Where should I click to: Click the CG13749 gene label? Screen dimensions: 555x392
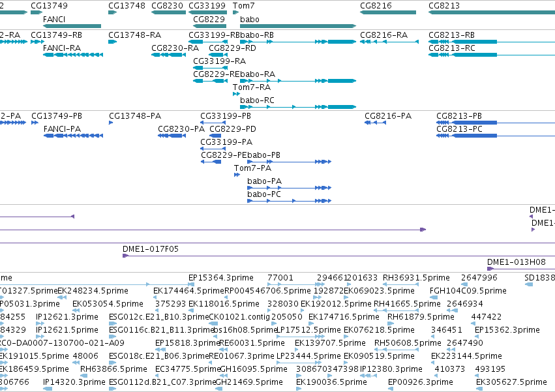pos(49,6)
